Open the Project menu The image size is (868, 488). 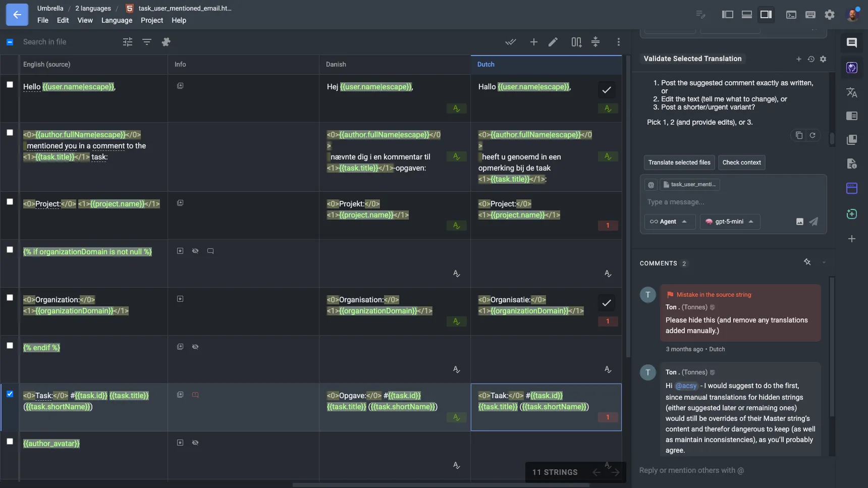pyautogui.click(x=151, y=20)
